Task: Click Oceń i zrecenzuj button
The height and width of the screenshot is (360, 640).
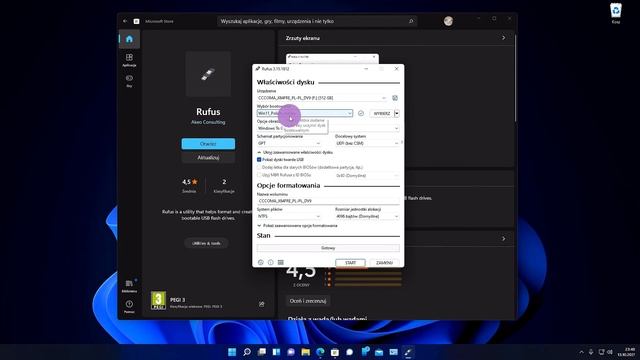Action: point(308,301)
